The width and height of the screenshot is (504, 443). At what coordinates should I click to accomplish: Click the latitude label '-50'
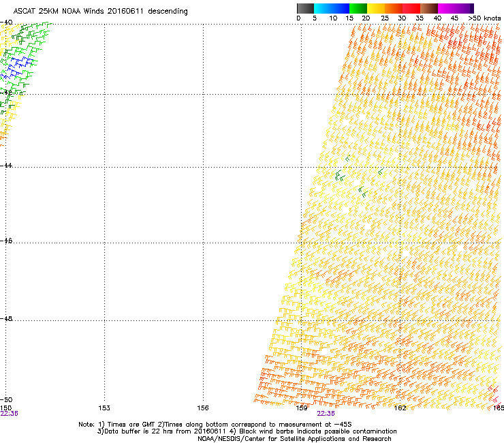6,399
